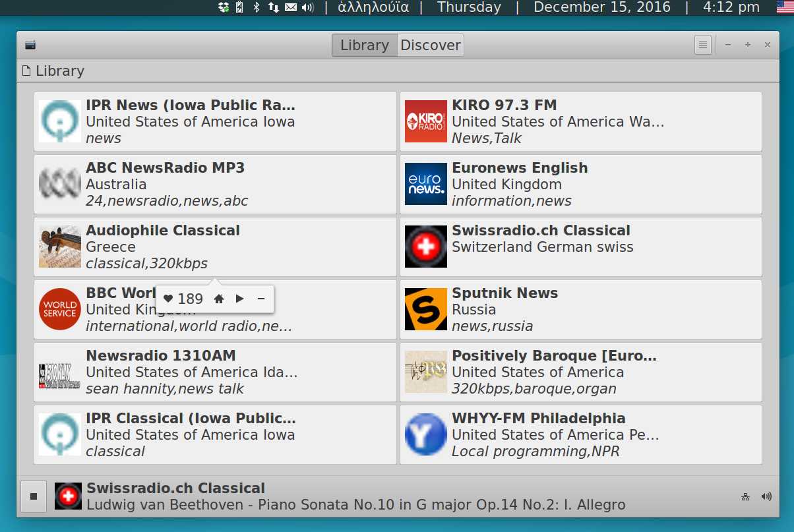Click the '320kbps,baroque,organ' tags
Screen dimensions: 794x532
click(534, 389)
